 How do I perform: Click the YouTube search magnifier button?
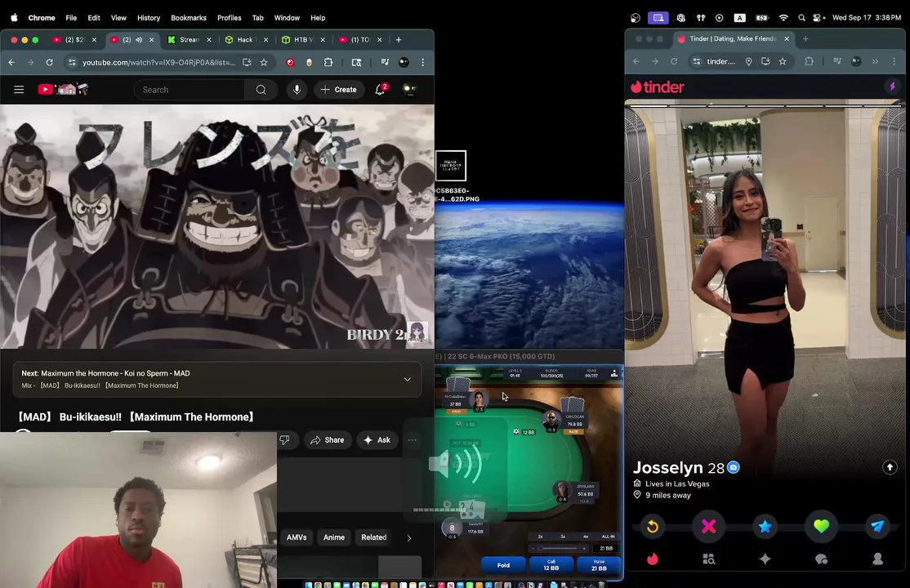pyautogui.click(x=261, y=89)
